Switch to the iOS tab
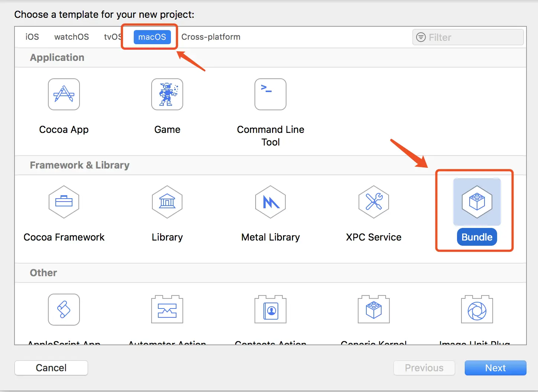The image size is (538, 392). (x=32, y=37)
